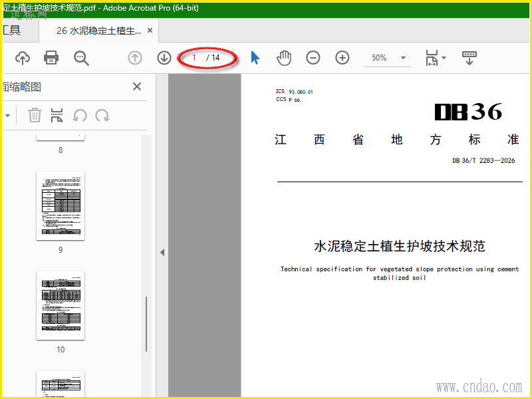Zoom out with minus button
This screenshot has height=399, width=532.
(x=313, y=58)
